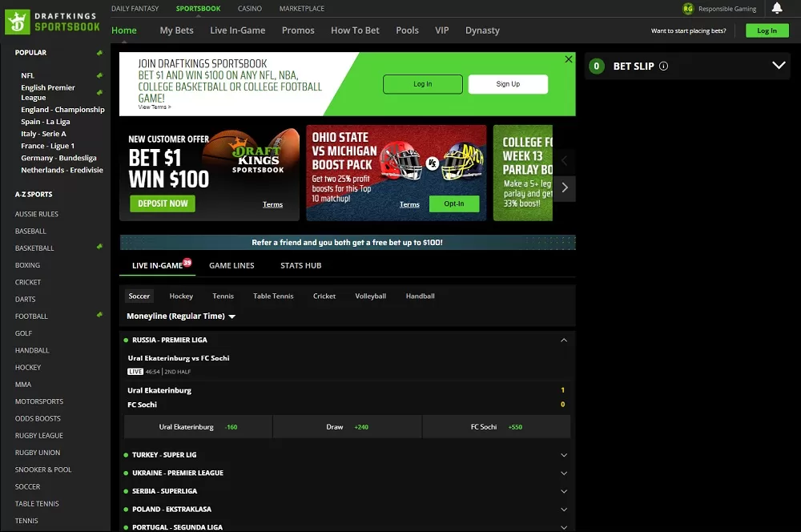Open the How To Bet page
The image size is (801, 532).
pyautogui.click(x=355, y=30)
